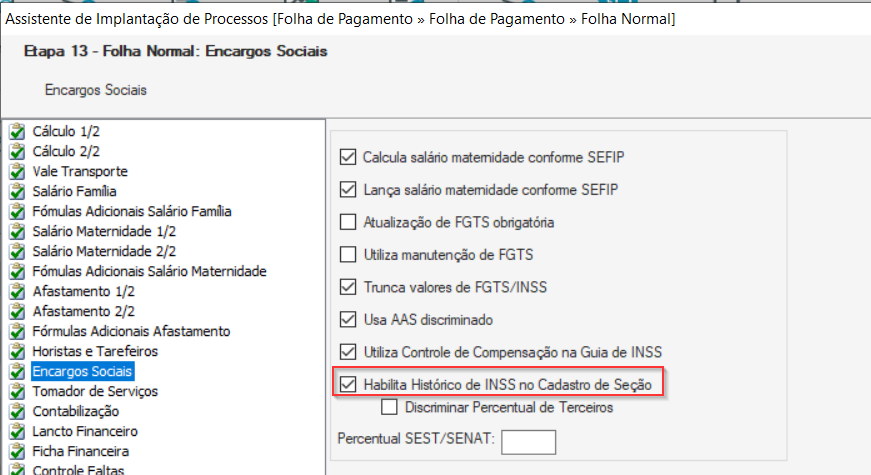The width and height of the screenshot is (871, 475).
Task: Enable Atualização de FGTS obrigatória
Action: coord(348,222)
